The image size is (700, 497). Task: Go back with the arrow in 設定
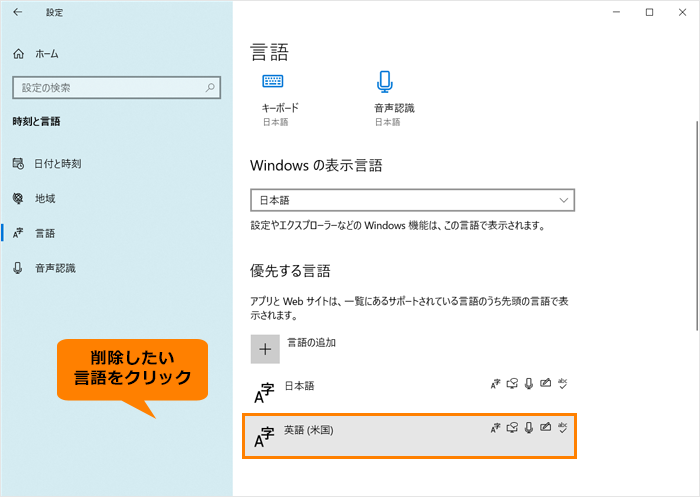click(x=18, y=13)
